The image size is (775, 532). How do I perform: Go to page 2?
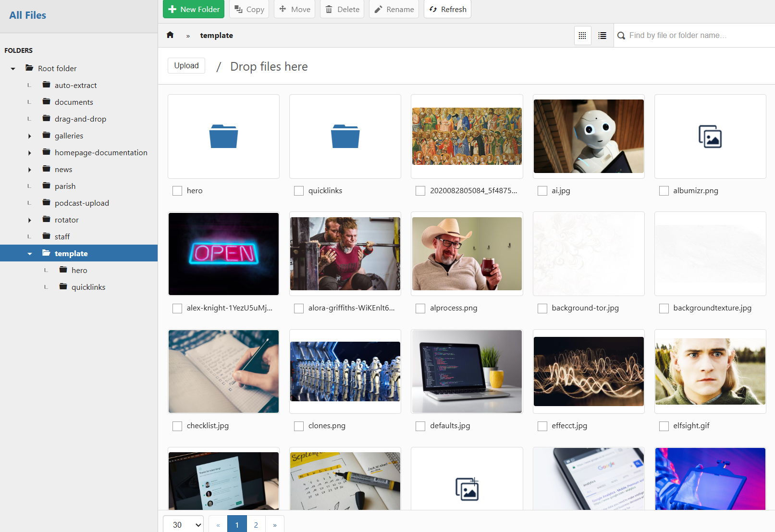(x=256, y=525)
